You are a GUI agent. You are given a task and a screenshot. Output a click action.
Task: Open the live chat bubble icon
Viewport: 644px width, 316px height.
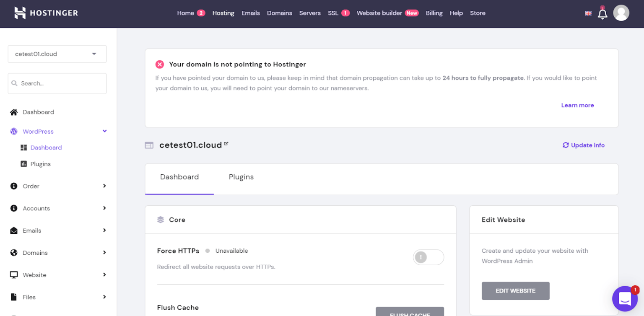click(625, 299)
